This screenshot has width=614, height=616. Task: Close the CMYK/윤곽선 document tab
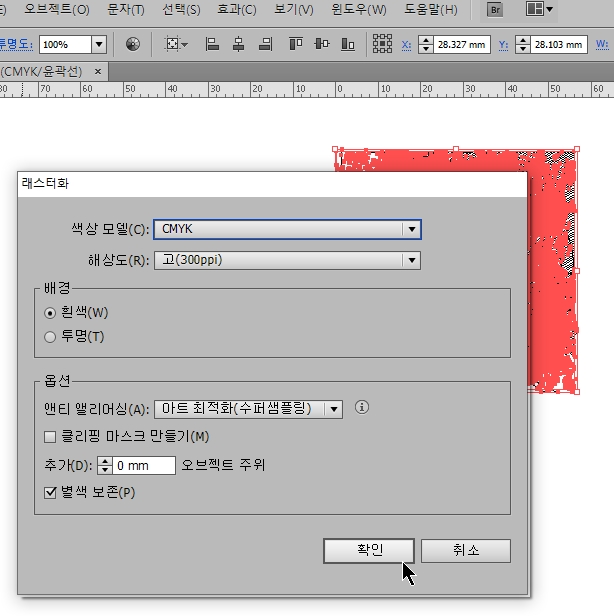point(98,72)
